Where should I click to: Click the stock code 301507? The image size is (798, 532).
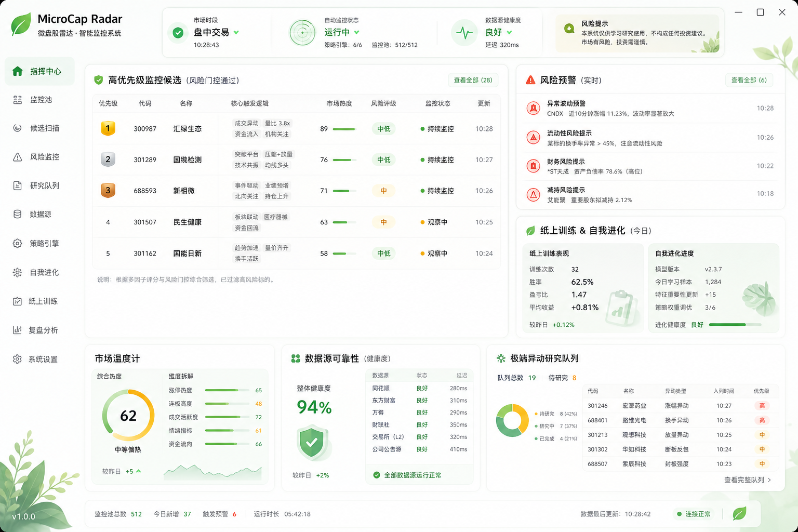coord(145,222)
